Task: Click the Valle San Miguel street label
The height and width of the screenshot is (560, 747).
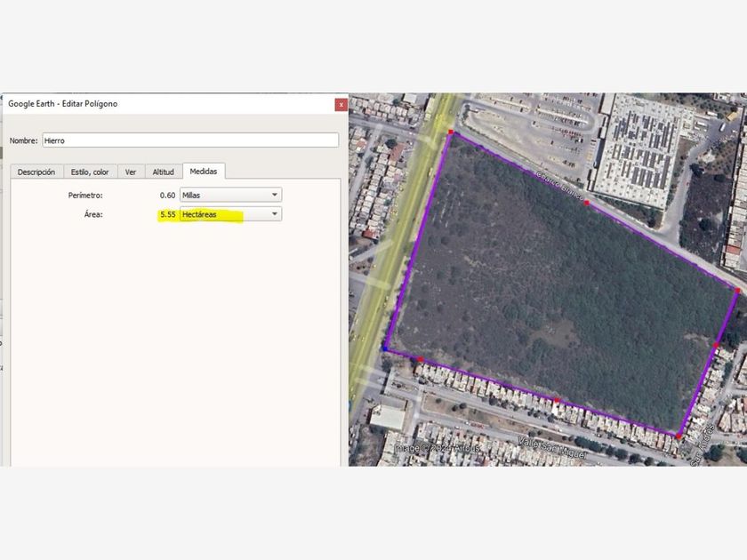Action: pyautogui.click(x=544, y=443)
